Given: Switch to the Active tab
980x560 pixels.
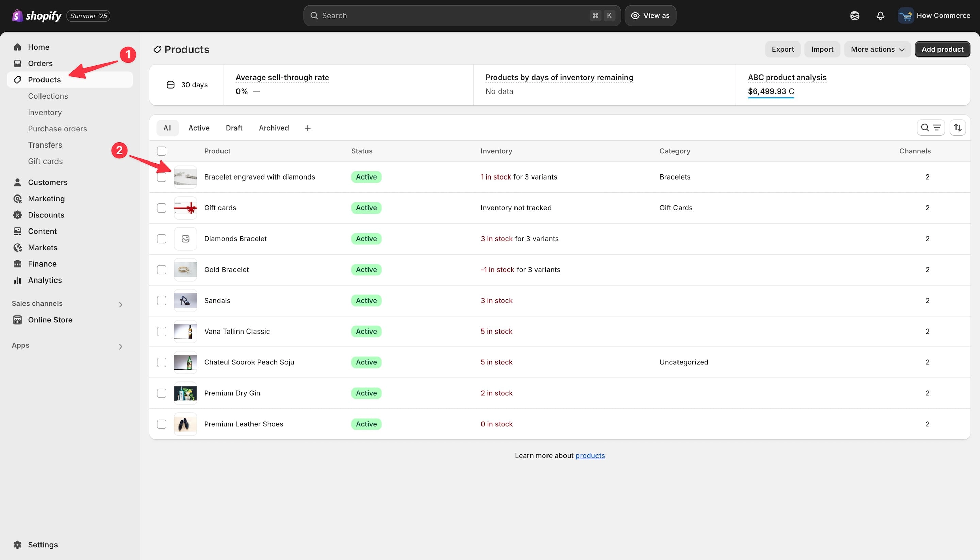Looking at the screenshot, I should [x=199, y=128].
